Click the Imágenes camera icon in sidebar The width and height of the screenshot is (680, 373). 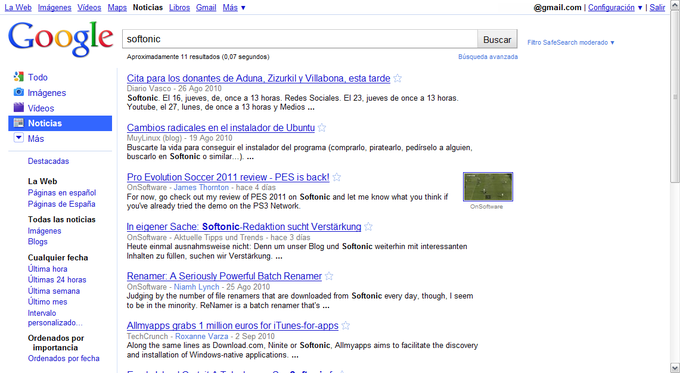coord(18,92)
